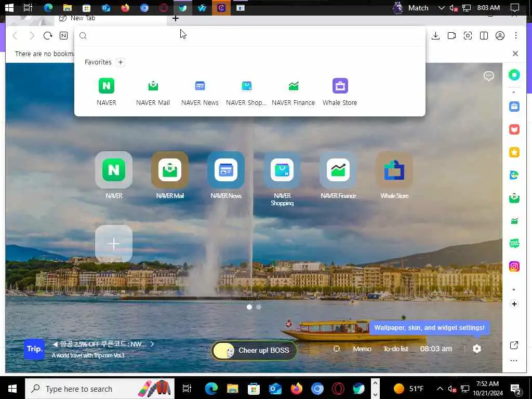Open the screen recording tool in toolbar
532x399 pixels.
(451, 36)
